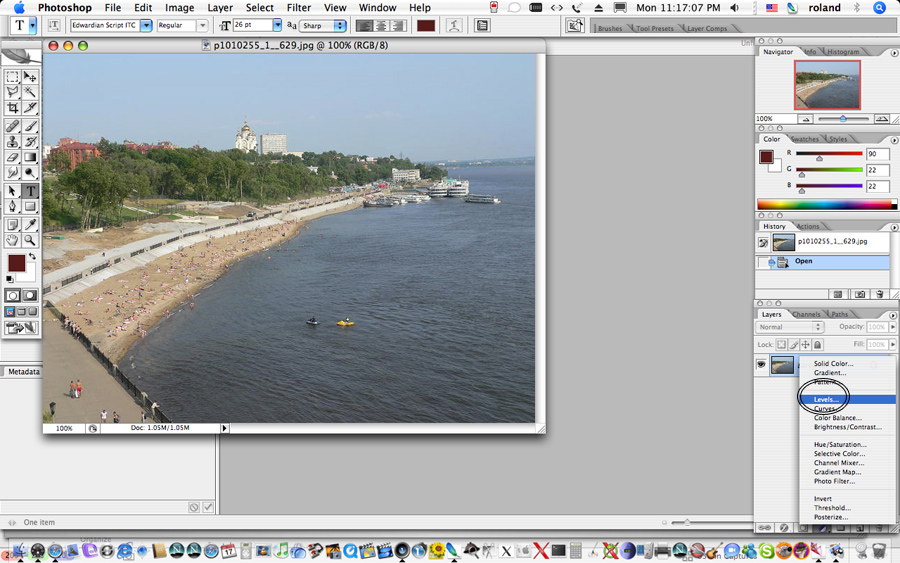The height and width of the screenshot is (563, 900).
Task: Click the text color swatch in options bar
Action: pyautogui.click(x=426, y=25)
